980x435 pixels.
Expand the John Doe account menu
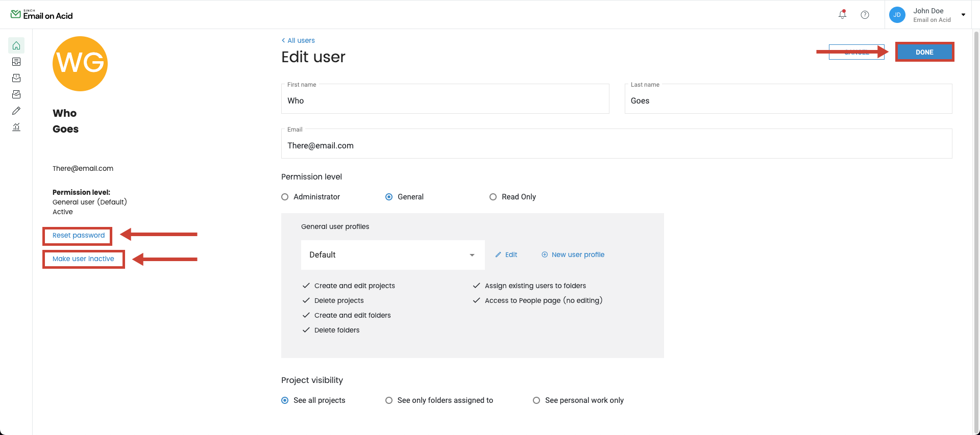(x=963, y=15)
